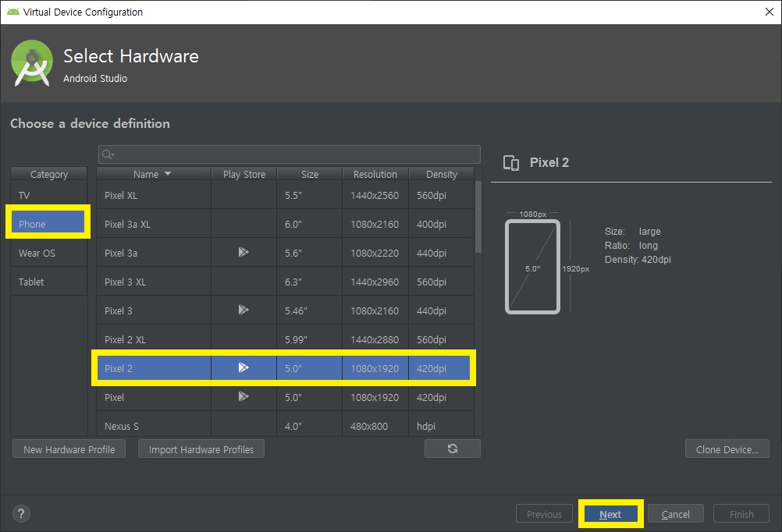
Task: Select the Pixel XL device row
Action: pos(285,195)
